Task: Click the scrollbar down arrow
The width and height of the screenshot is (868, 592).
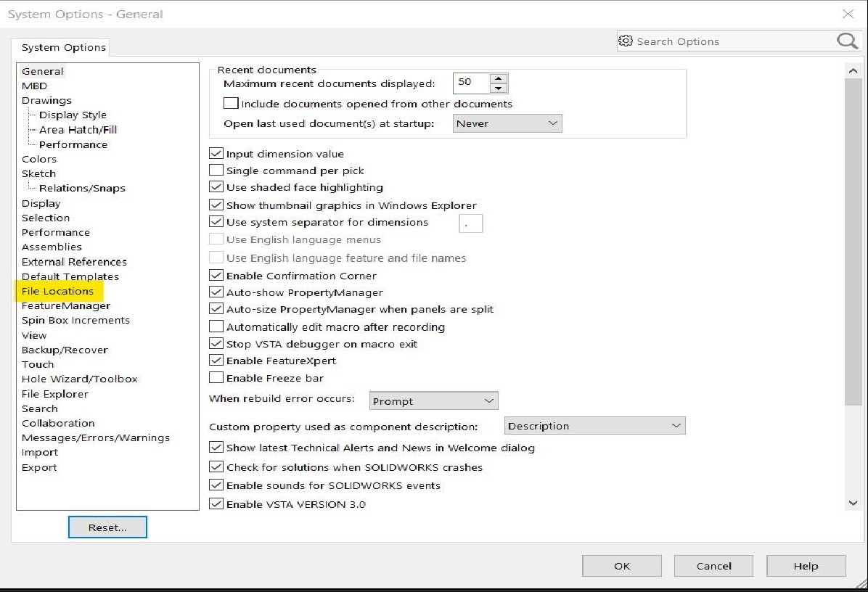Action: pyautogui.click(x=853, y=503)
